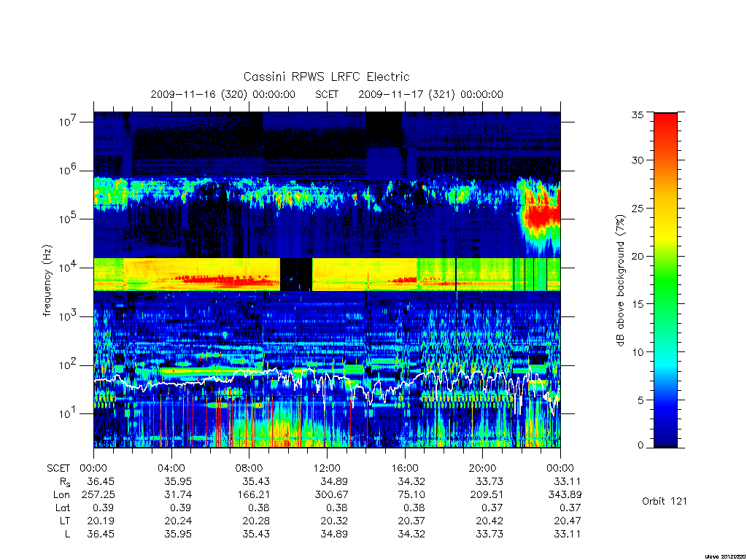
Task: Click the 10^6 frequency tick label
Action: click(x=68, y=169)
